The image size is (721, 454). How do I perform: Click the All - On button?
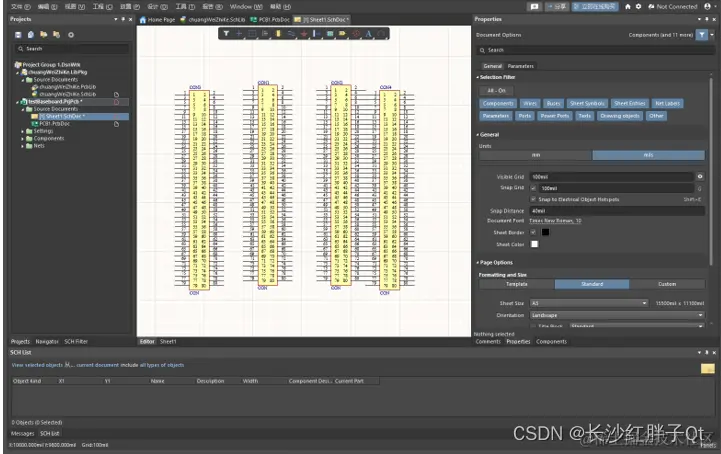[x=496, y=91]
